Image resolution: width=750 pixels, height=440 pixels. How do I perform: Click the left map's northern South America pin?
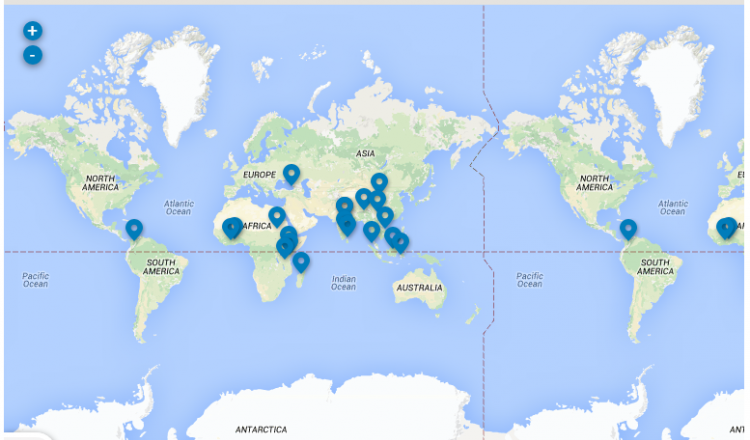134,229
